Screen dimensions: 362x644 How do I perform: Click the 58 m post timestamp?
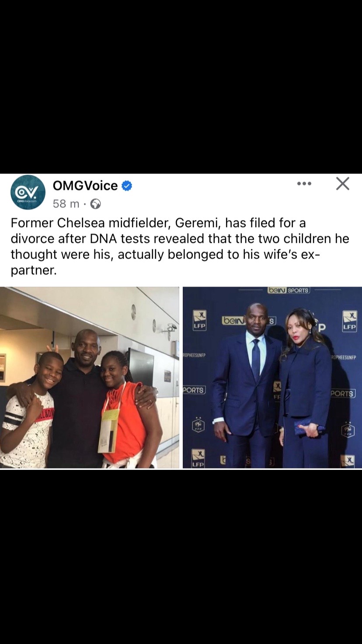pyautogui.click(x=66, y=204)
